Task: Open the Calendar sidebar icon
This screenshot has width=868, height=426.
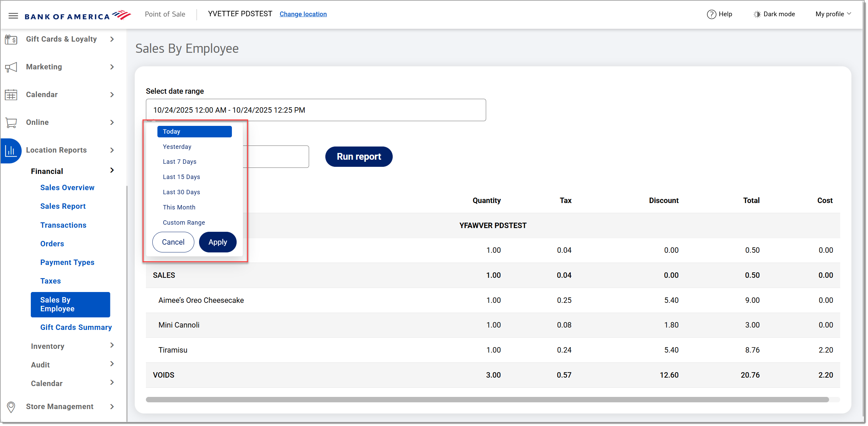Action: pyautogui.click(x=11, y=95)
